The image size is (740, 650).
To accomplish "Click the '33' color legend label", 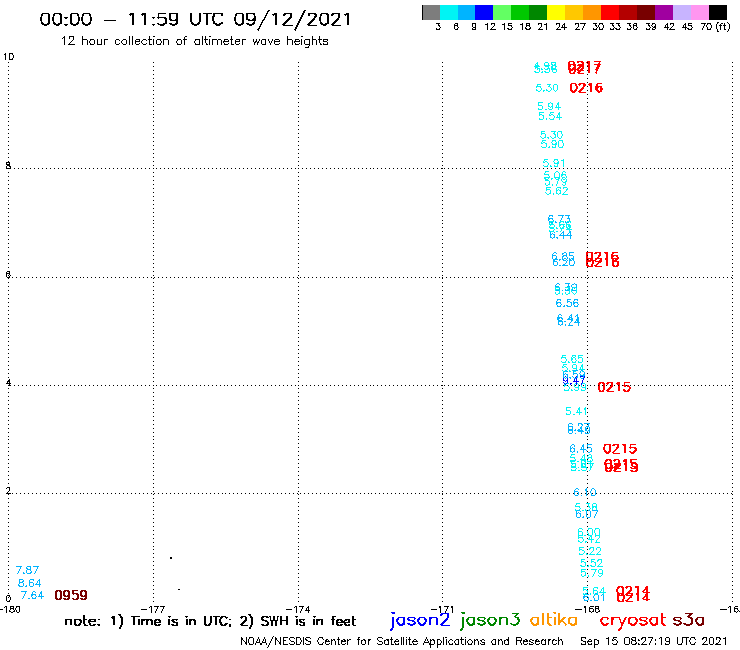I will [614, 27].
